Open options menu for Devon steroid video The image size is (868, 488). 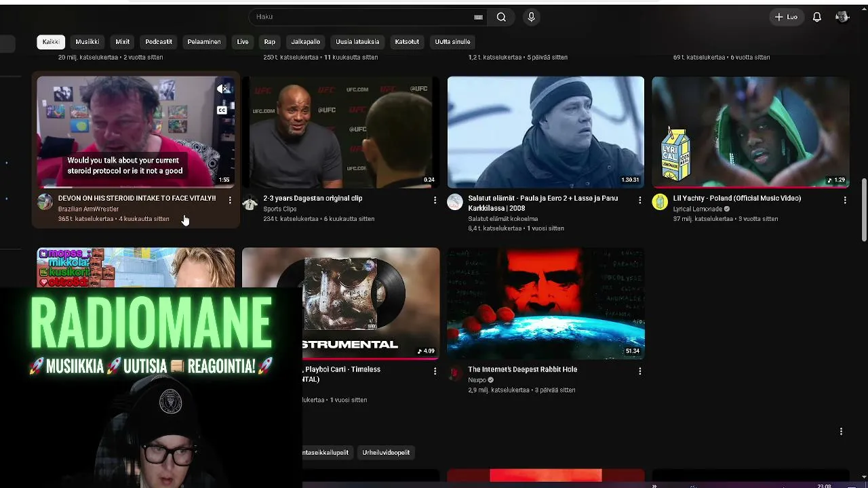[x=230, y=200]
